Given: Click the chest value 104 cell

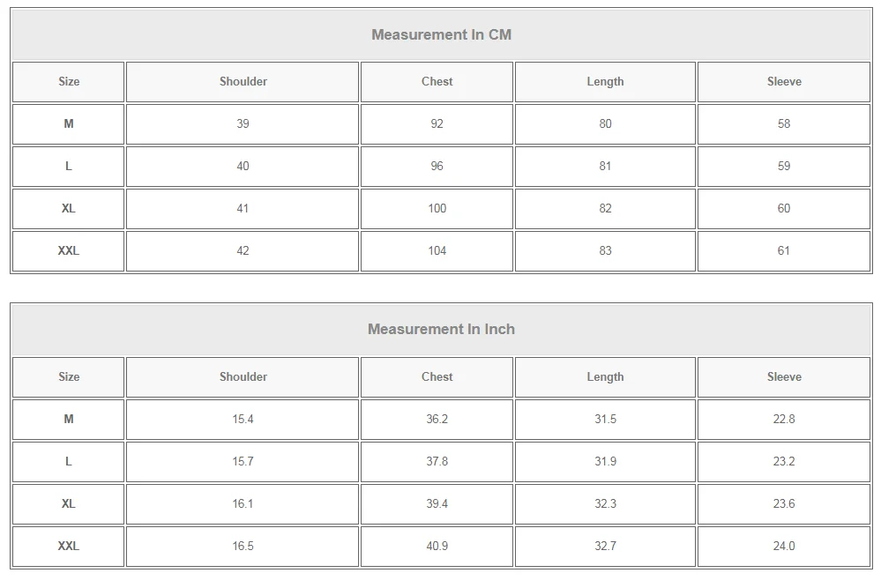Looking at the screenshot, I should point(437,251).
